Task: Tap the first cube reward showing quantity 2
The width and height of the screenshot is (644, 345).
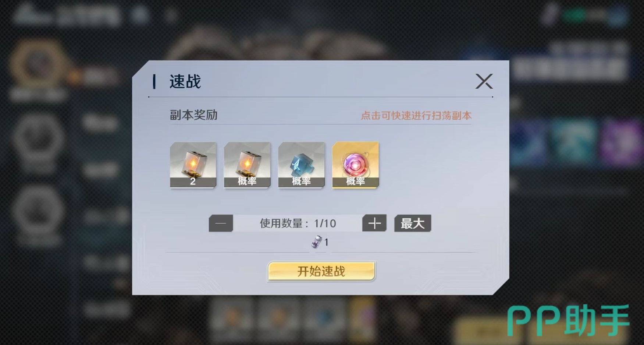Action: 193,165
